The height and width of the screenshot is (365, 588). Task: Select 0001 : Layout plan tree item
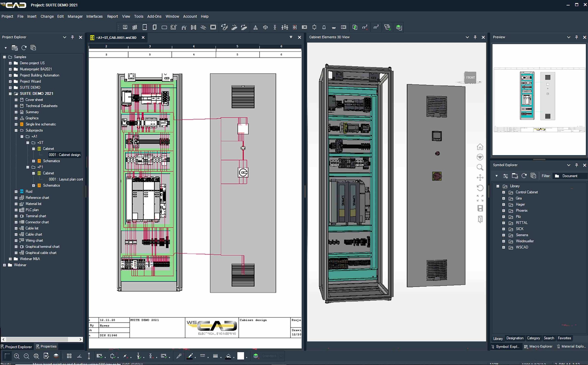(x=66, y=179)
